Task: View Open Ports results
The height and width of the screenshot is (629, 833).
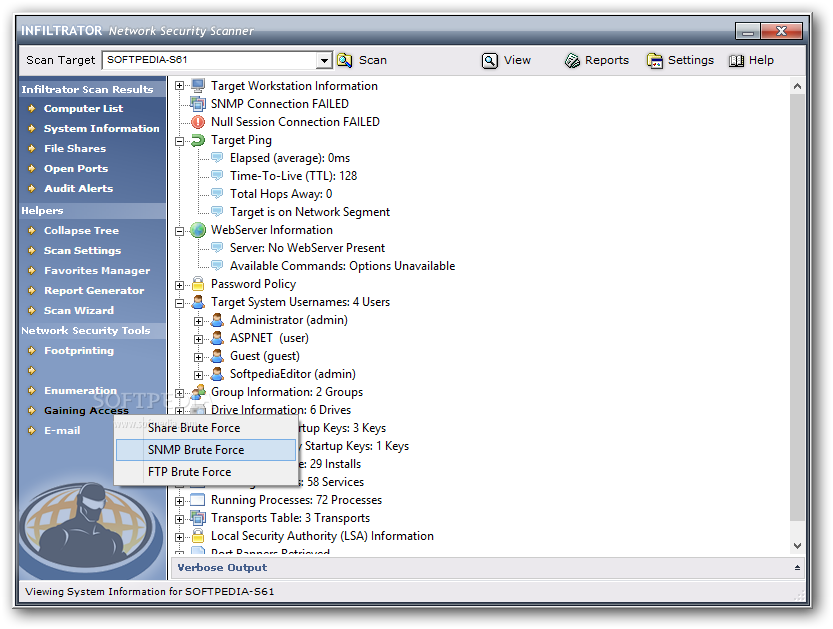Action: tap(76, 168)
